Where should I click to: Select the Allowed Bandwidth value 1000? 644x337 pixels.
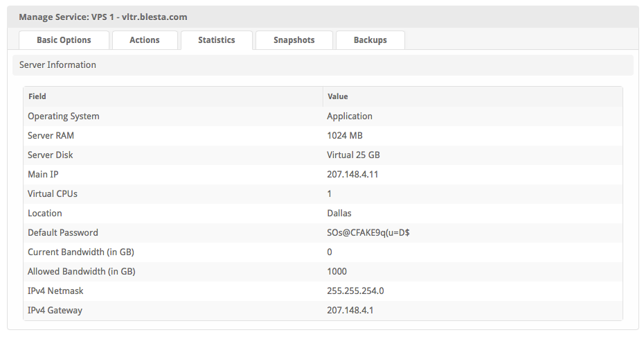(337, 272)
